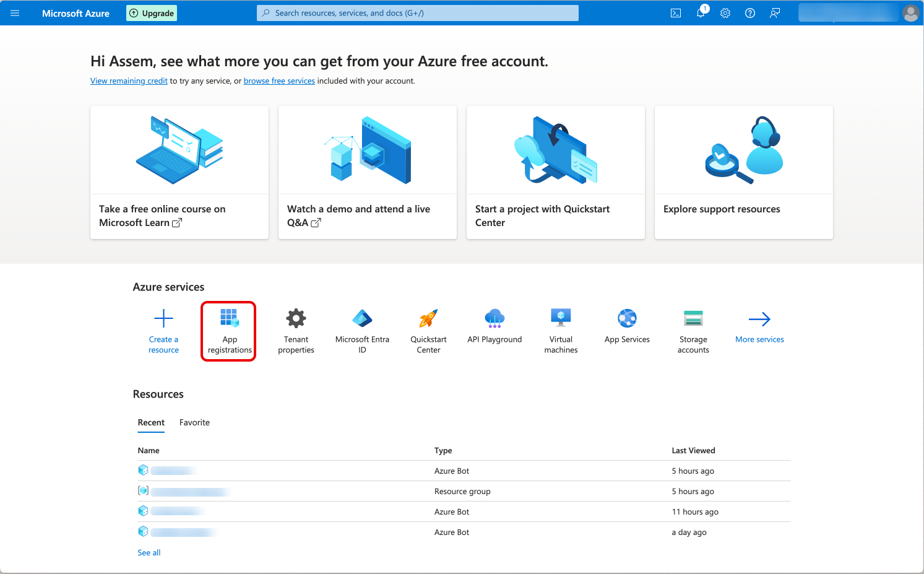This screenshot has width=924, height=574.
Task: Open portal settings gear
Action: click(x=725, y=13)
